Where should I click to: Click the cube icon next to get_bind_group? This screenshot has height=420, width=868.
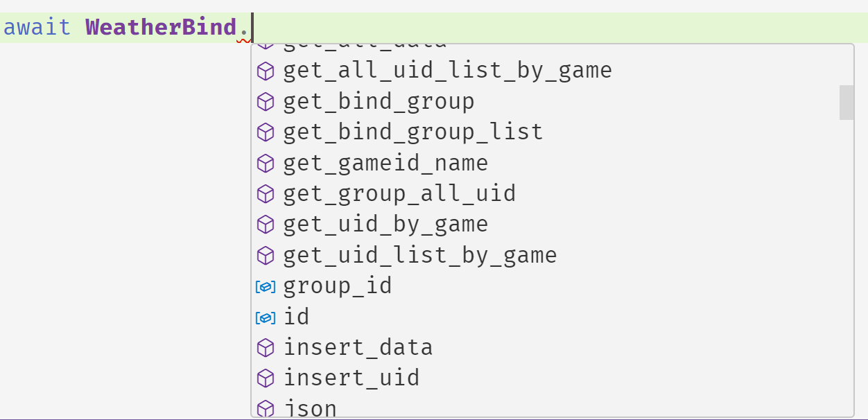tap(266, 102)
